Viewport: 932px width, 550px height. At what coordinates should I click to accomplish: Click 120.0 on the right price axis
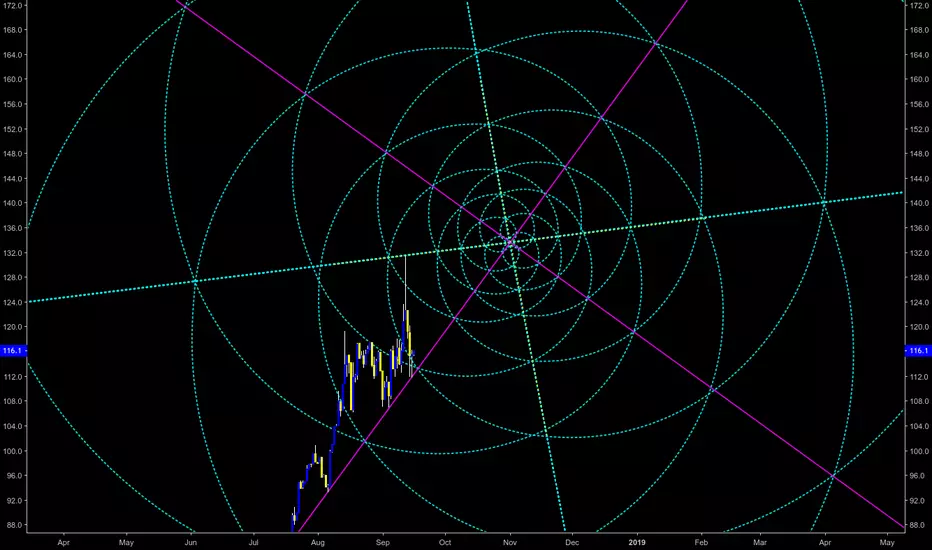919,327
